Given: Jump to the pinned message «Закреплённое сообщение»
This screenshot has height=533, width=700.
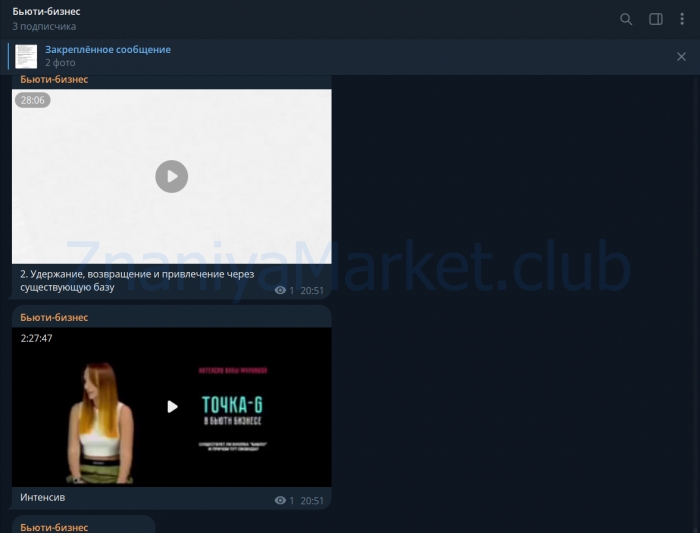Looking at the screenshot, I should pos(108,50).
